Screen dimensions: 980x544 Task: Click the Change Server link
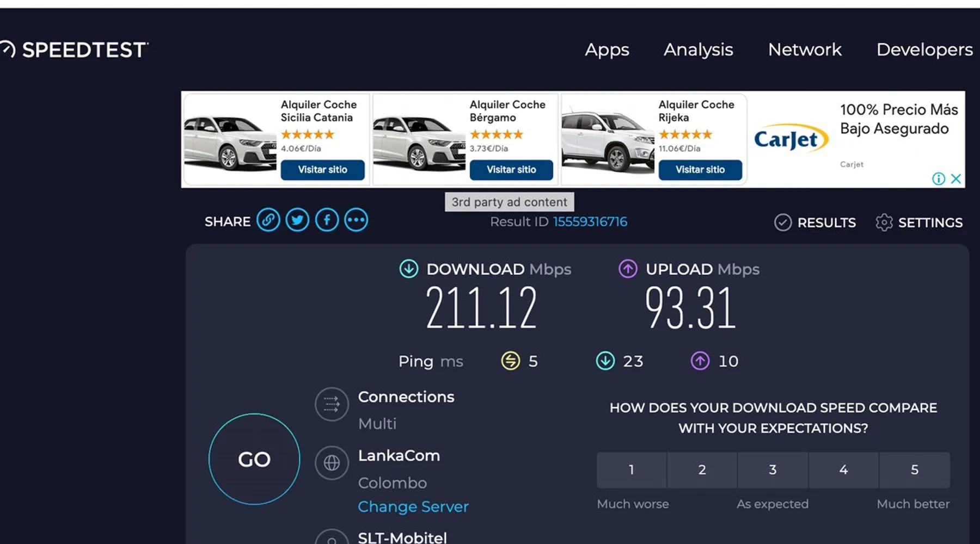pos(413,506)
